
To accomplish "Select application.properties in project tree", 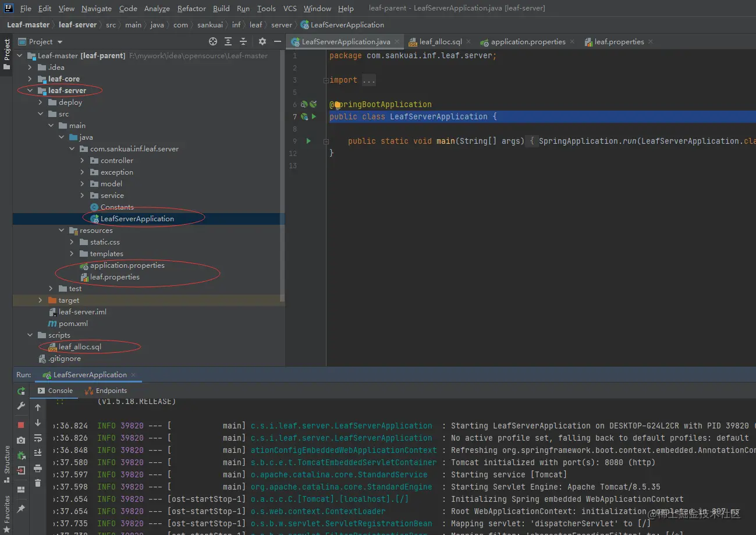I will click(x=127, y=265).
